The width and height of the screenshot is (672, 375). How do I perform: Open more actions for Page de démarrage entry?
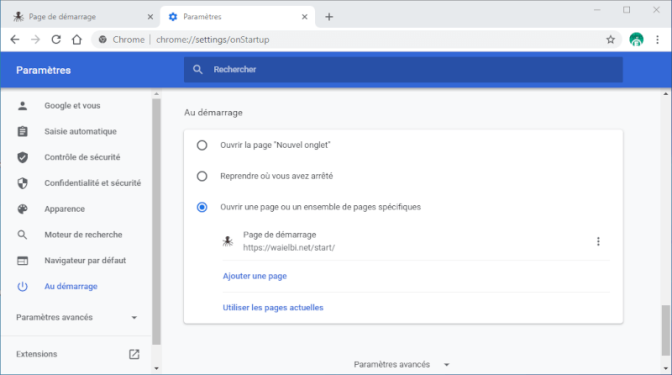coord(598,241)
